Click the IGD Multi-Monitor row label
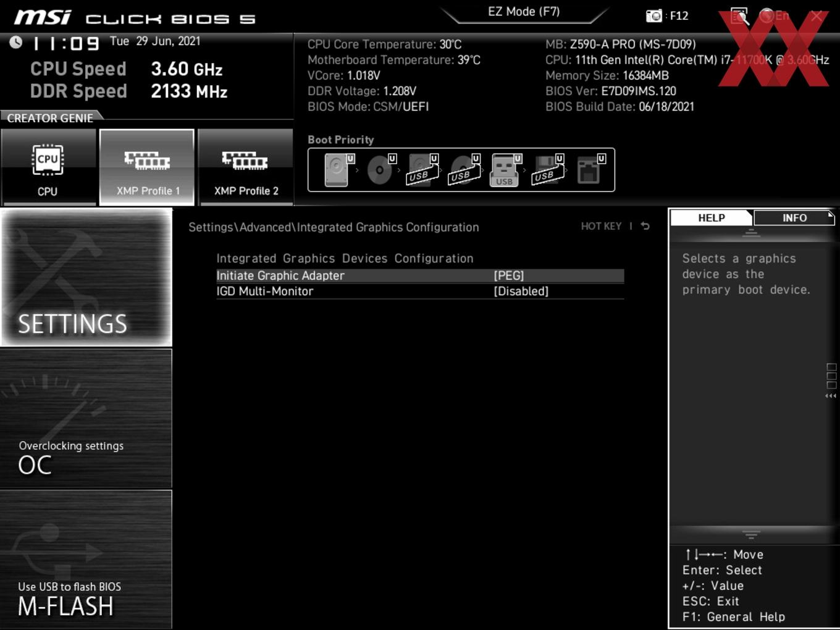 point(265,291)
